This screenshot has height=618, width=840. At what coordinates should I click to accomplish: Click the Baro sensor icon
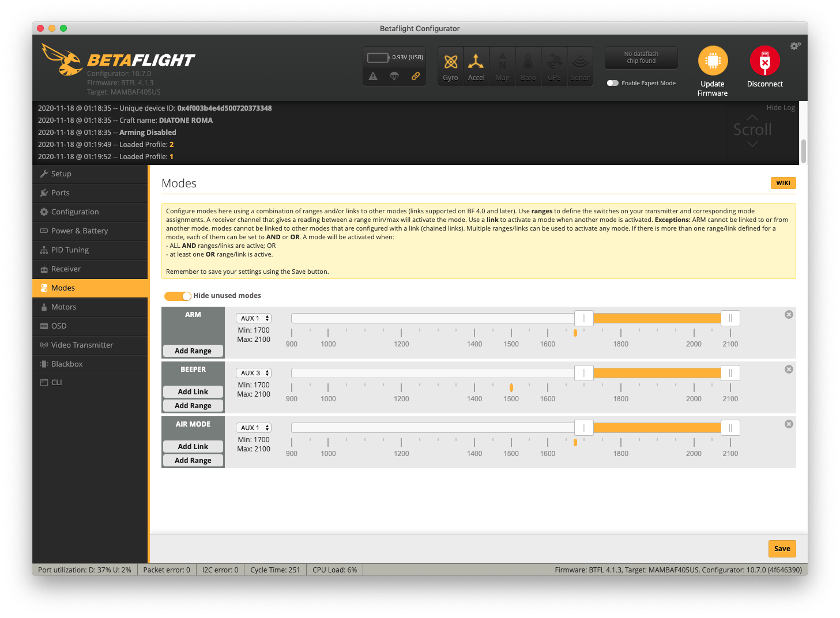[x=528, y=66]
